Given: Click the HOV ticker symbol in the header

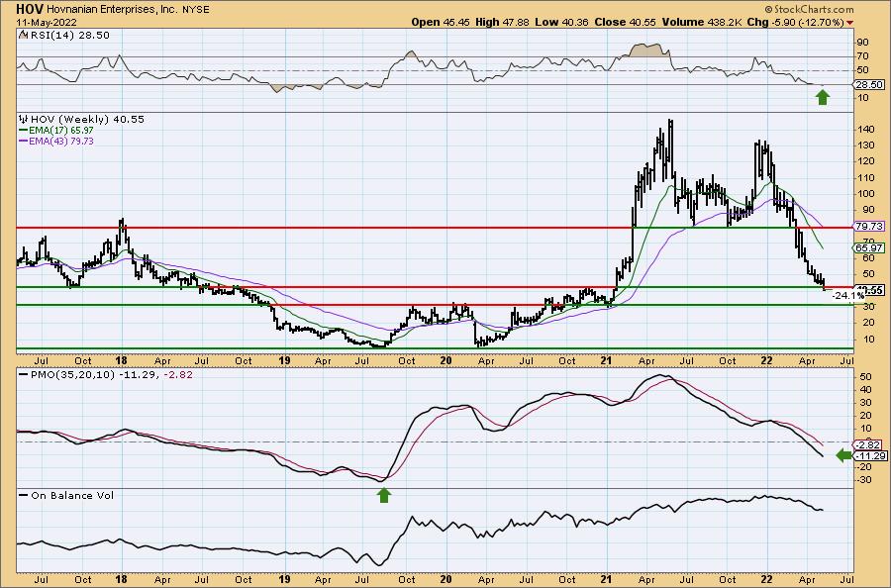Looking at the screenshot, I should [x=30, y=9].
